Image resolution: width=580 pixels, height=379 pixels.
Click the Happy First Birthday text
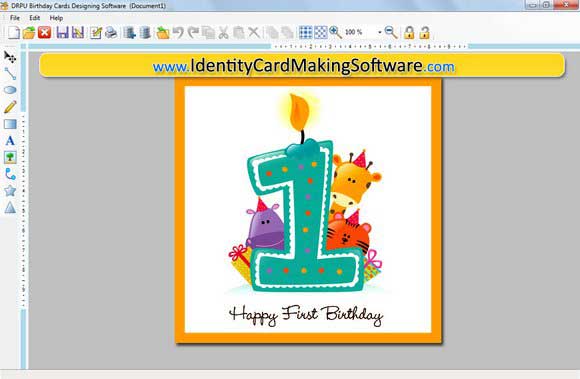pos(306,315)
